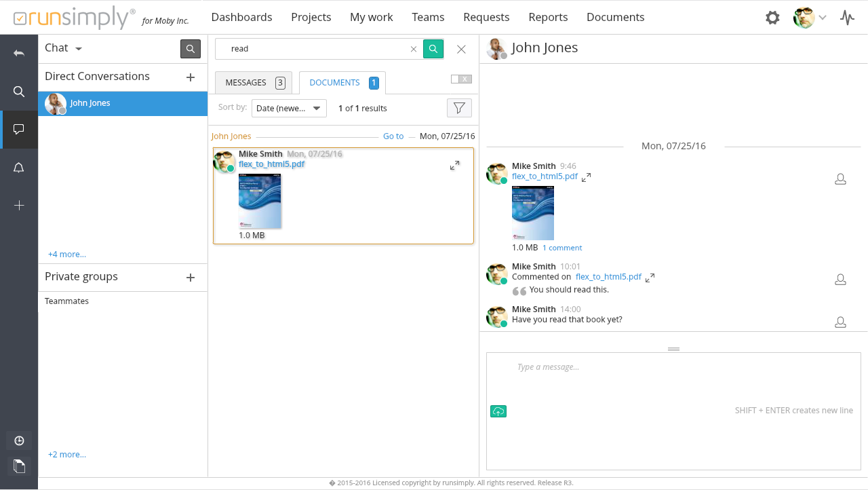868x490 pixels.
Task: Open the 1 comment link
Action: (x=562, y=248)
